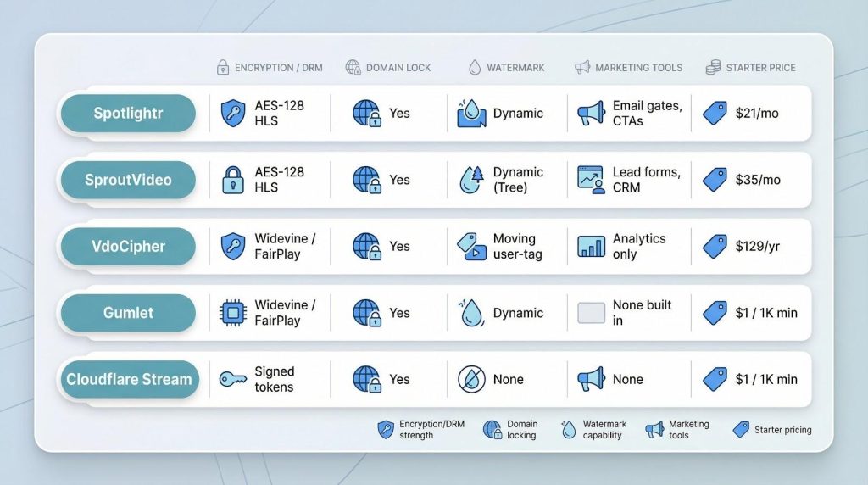Click the SproutVideo tree watermark droplet icon
868x485 pixels.
pos(471,180)
